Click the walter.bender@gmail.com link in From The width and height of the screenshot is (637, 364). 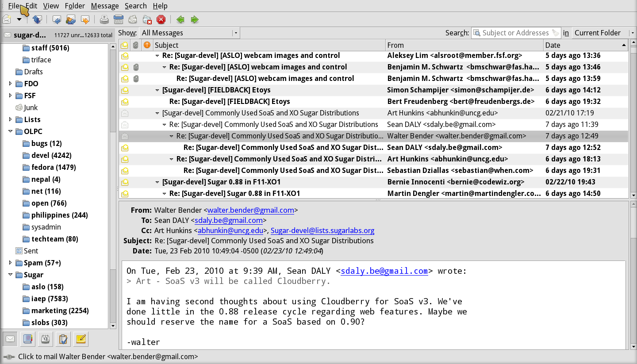pos(250,210)
